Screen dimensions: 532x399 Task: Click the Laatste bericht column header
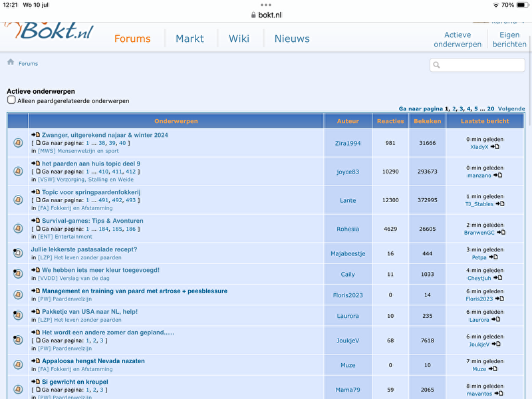[485, 121]
